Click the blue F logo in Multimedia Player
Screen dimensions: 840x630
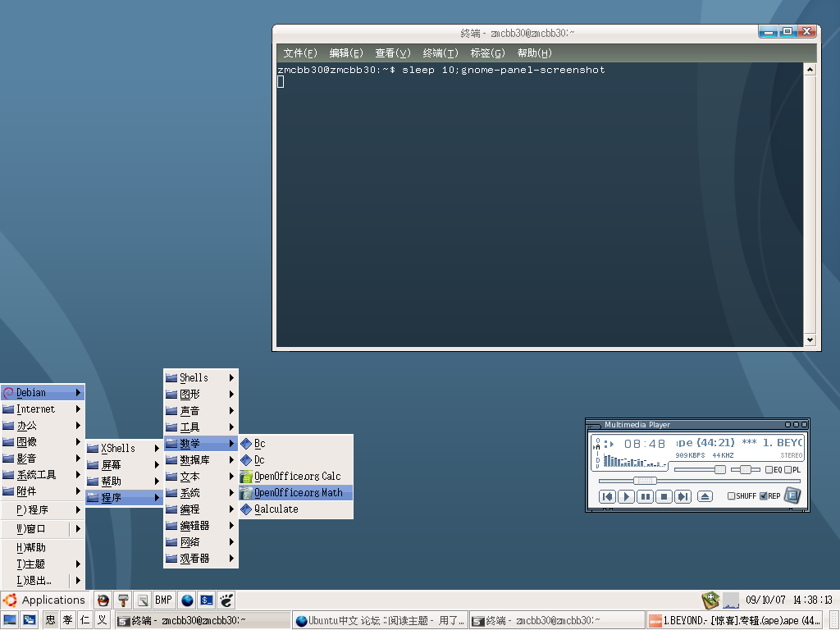coord(792,495)
